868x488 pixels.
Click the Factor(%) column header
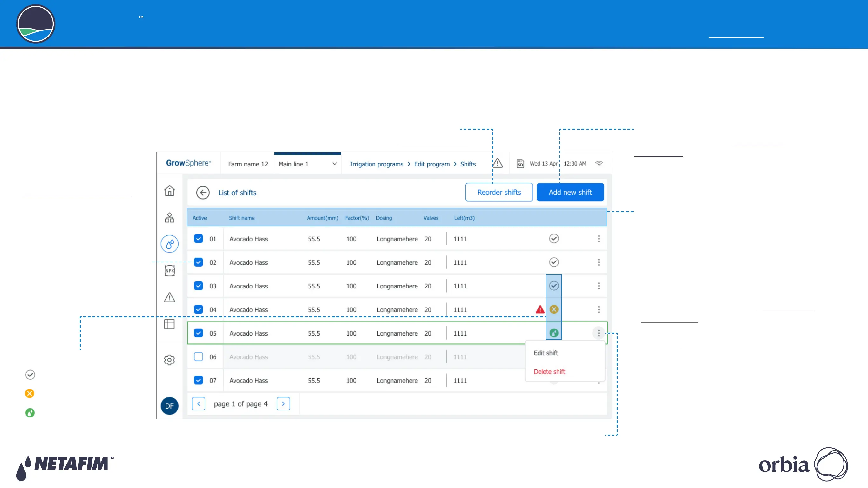coord(357,218)
